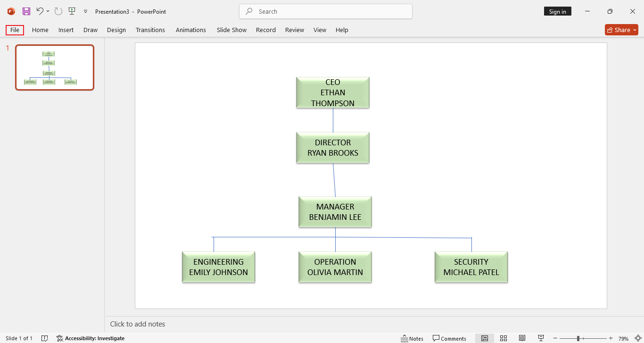Screen dimensions: 644x343
Task: Switch to Slide Sorter view icon
Action: [x=504, y=338]
